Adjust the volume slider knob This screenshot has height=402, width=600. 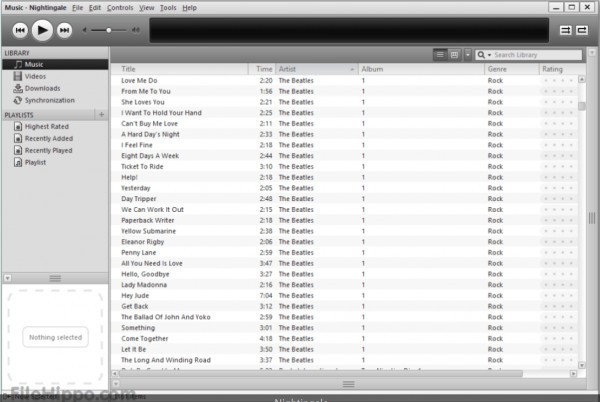pos(109,30)
